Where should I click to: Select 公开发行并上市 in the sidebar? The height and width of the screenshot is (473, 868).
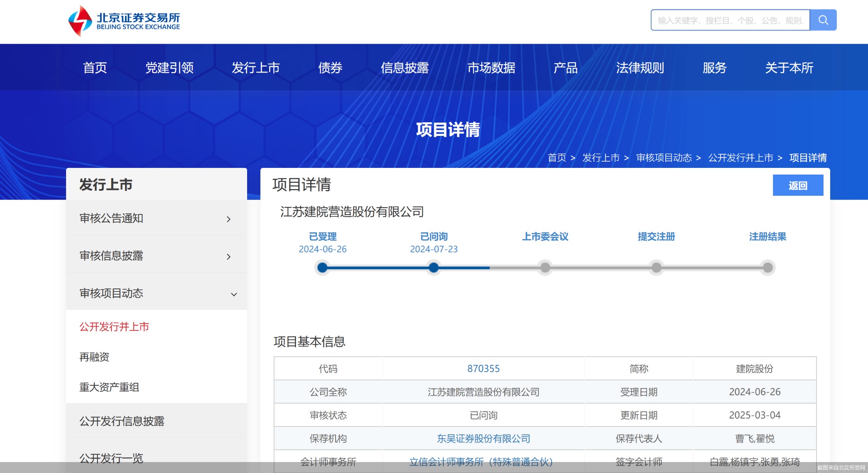(114, 327)
